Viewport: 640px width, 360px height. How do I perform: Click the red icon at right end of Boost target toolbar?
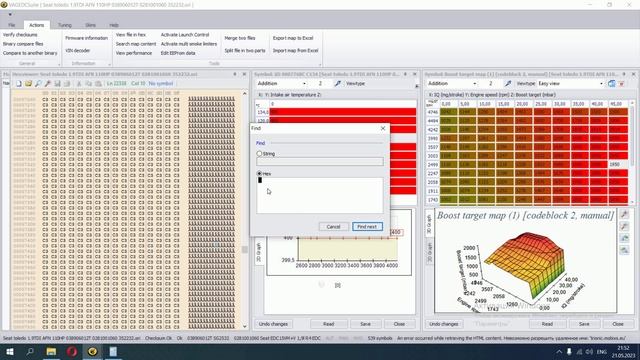tap(622, 83)
